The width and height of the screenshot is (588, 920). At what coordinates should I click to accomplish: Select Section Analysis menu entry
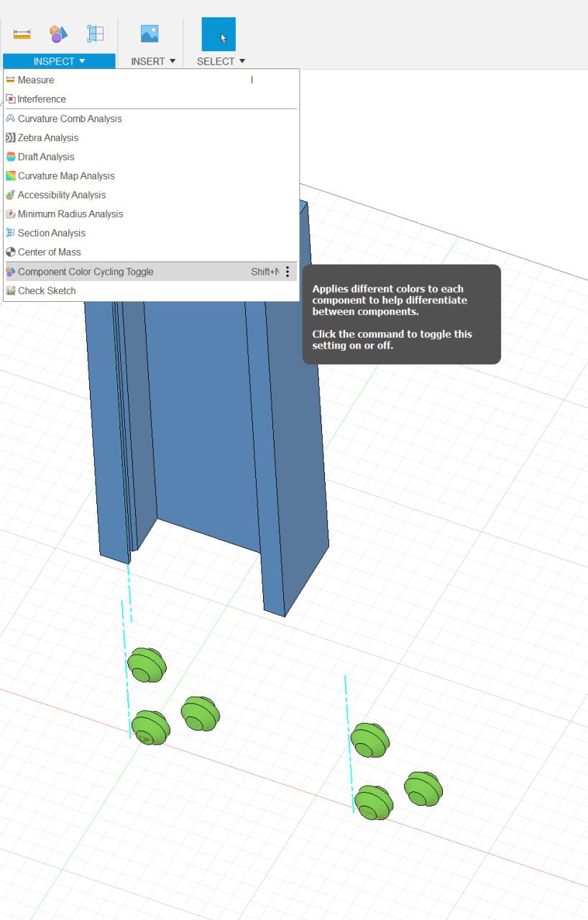coord(151,233)
